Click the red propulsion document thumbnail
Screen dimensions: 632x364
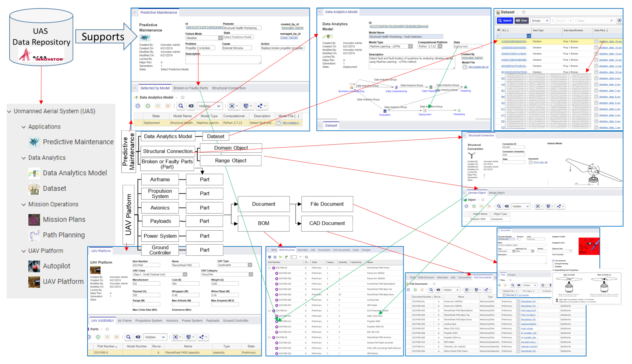click(x=589, y=246)
